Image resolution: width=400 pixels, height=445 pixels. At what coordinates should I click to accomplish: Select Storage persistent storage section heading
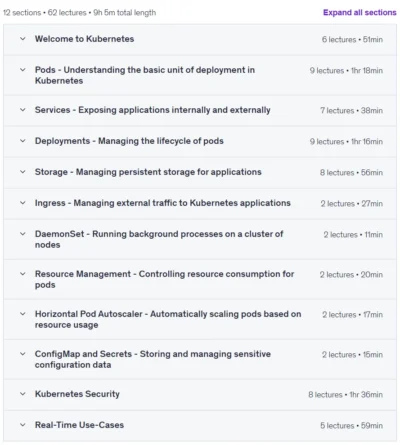[x=148, y=172]
